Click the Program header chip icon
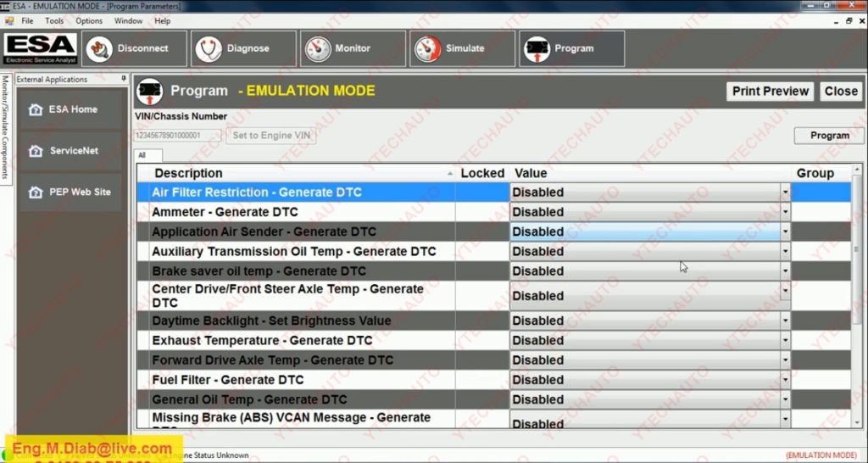Screen dimensions: 868x463 click(x=149, y=92)
